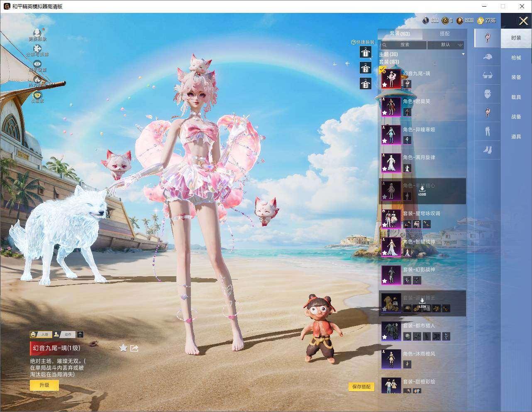The width and height of the screenshot is (532, 412).
Task: Click the share icon beside outfit name
Action: pos(134,348)
